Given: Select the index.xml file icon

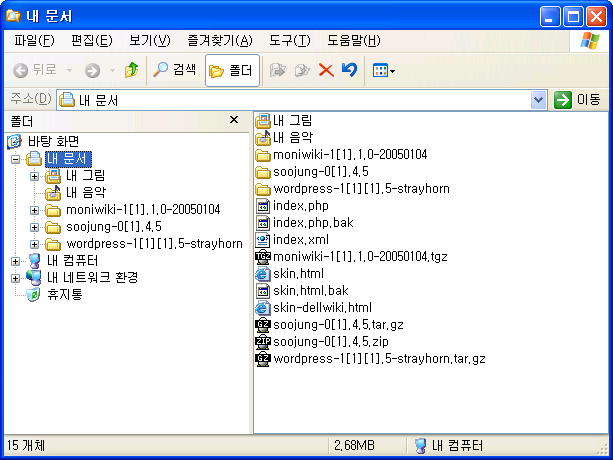Looking at the screenshot, I should click(263, 240).
